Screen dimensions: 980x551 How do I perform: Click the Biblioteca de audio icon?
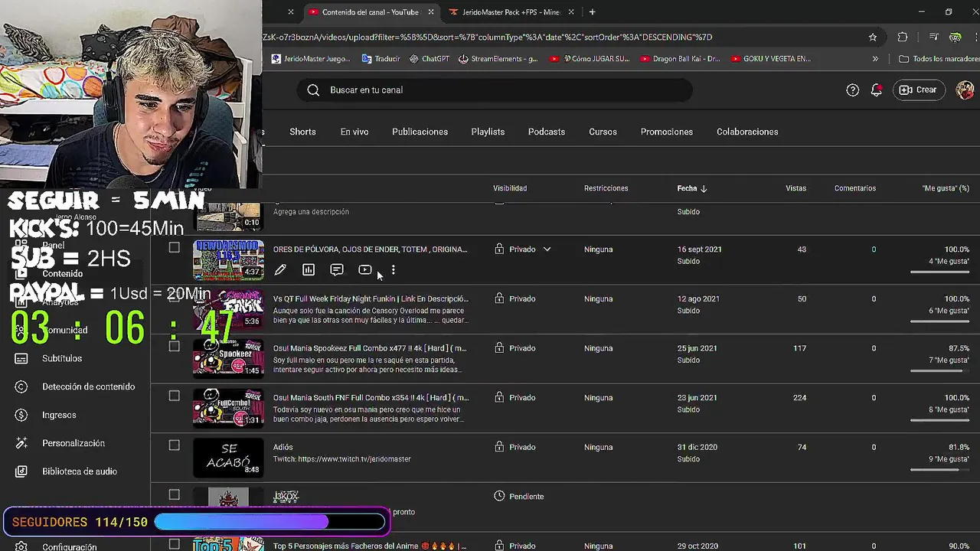tap(21, 471)
